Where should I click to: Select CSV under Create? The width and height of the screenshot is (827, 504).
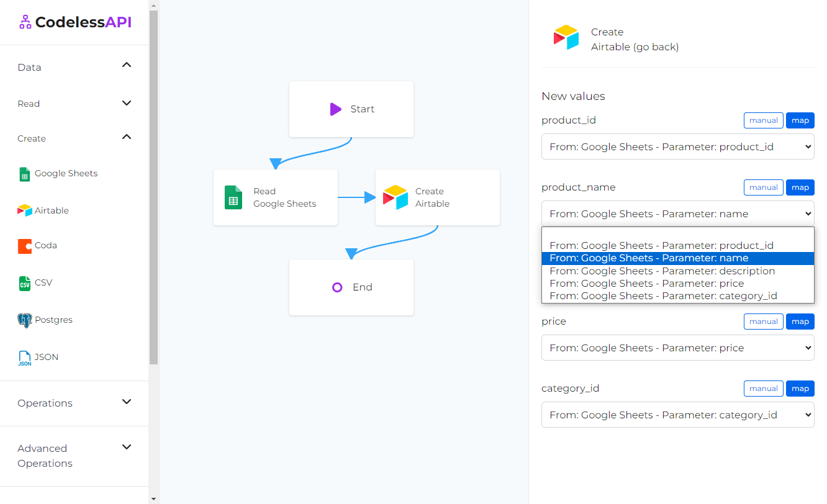[x=43, y=283]
